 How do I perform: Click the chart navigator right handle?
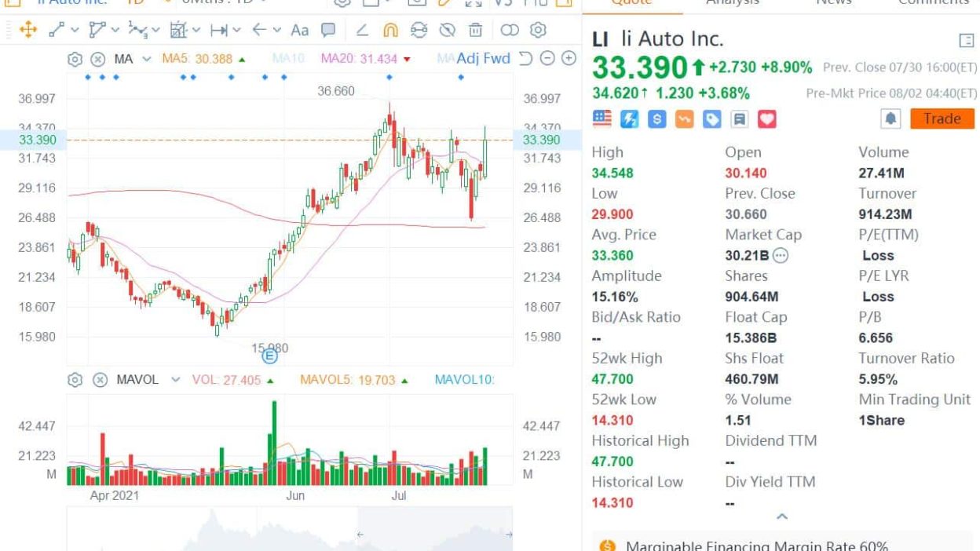coord(509,535)
